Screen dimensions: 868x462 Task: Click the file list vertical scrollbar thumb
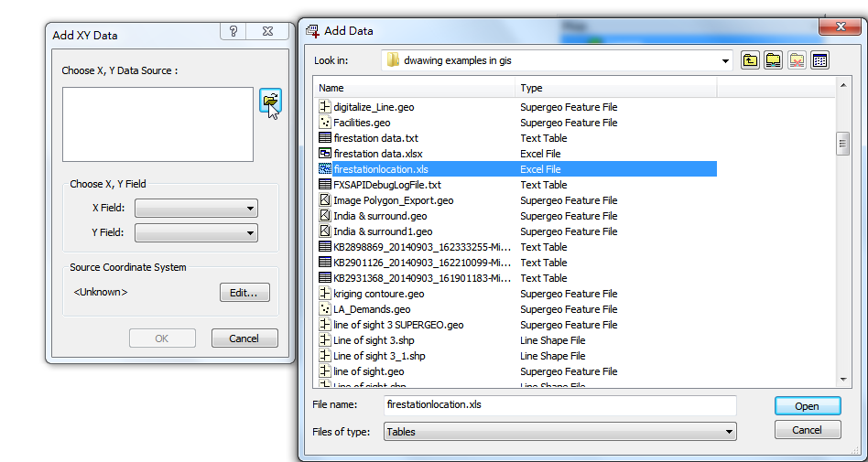pyautogui.click(x=842, y=144)
